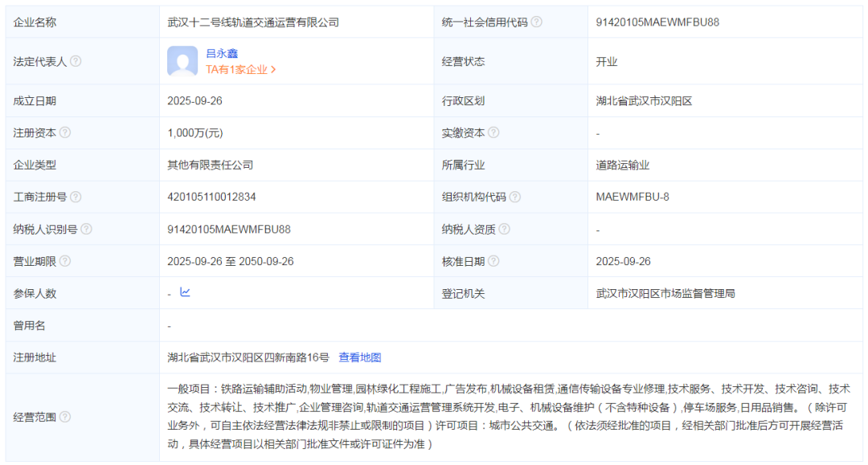
Task: Click the 纳税人识别号 help icon
Action: (88, 228)
